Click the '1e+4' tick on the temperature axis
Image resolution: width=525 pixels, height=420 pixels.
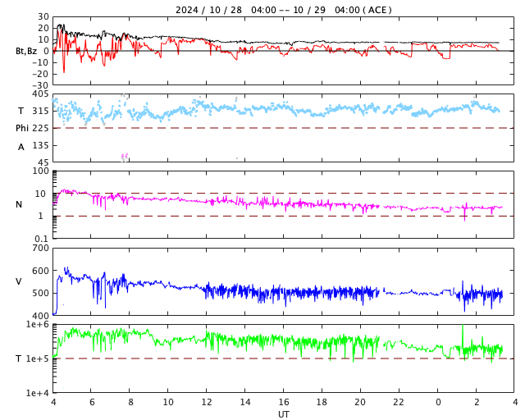pos(38,393)
